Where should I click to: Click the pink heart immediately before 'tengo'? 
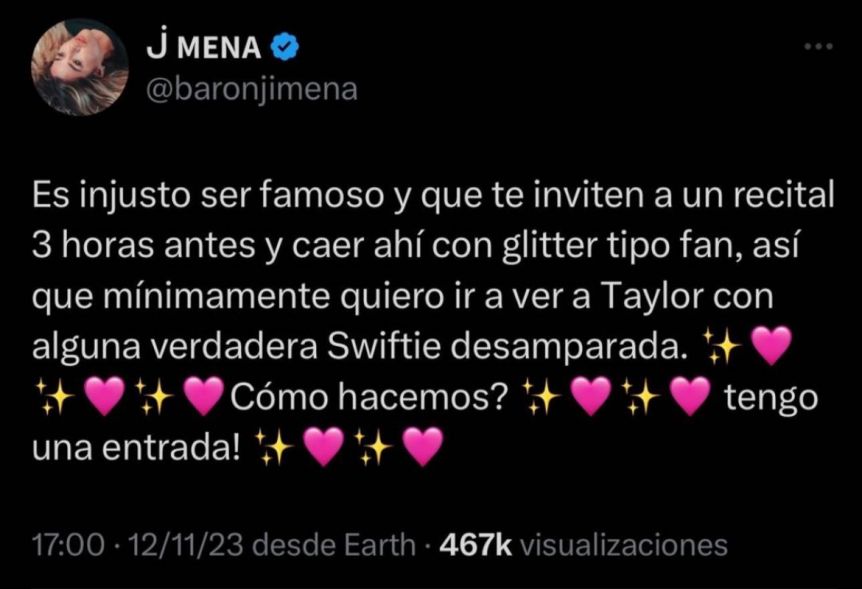tap(692, 396)
